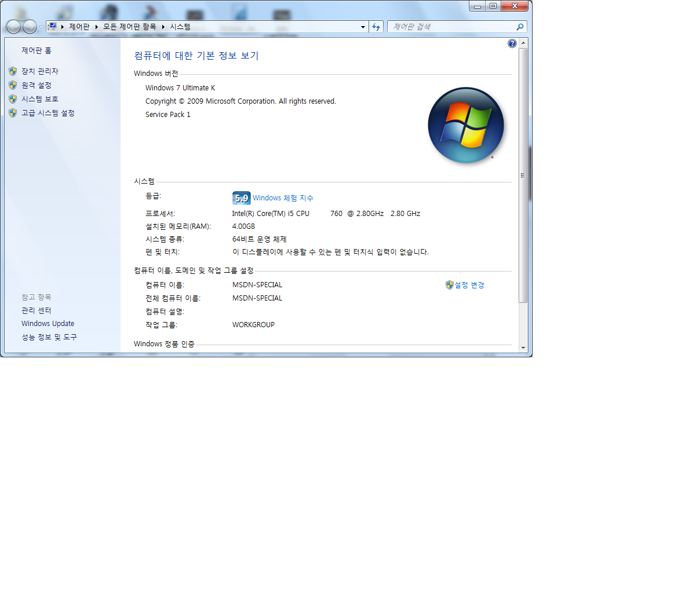700x593 pixels.
Task: Select the 제어판 breadcrumb
Action: [79, 27]
